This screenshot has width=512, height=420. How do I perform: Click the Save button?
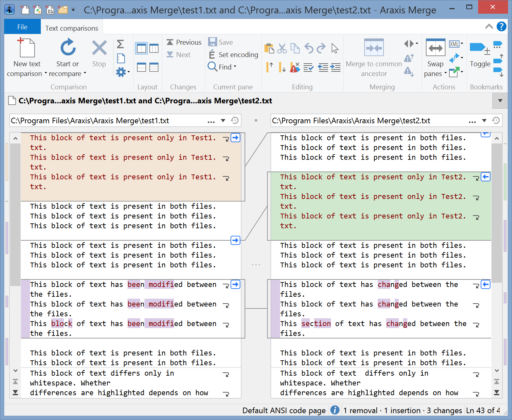pyautogui.click(x=221, y=42)
